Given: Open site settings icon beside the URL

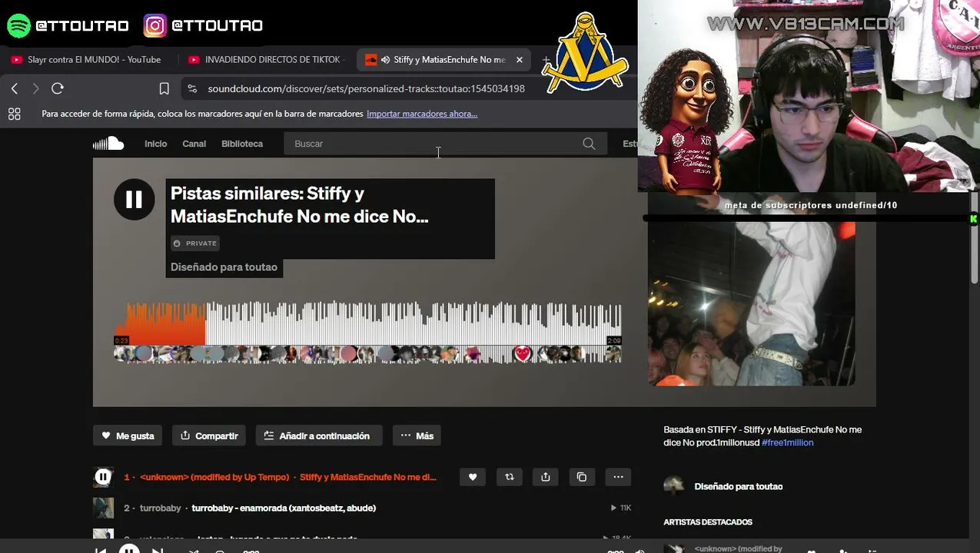Looking at the screenshot, I should (x=192, y=88).
